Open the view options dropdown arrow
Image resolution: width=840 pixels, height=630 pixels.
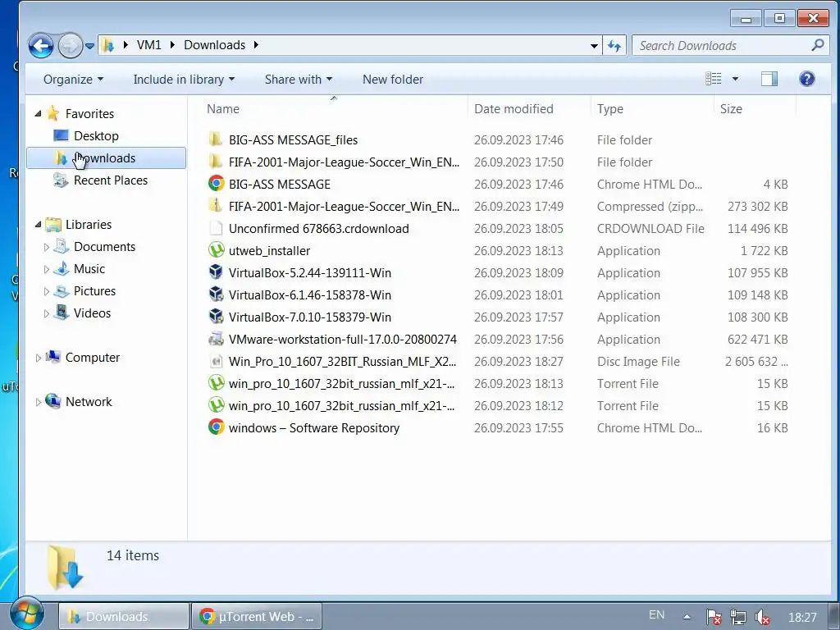click(735, 79)
